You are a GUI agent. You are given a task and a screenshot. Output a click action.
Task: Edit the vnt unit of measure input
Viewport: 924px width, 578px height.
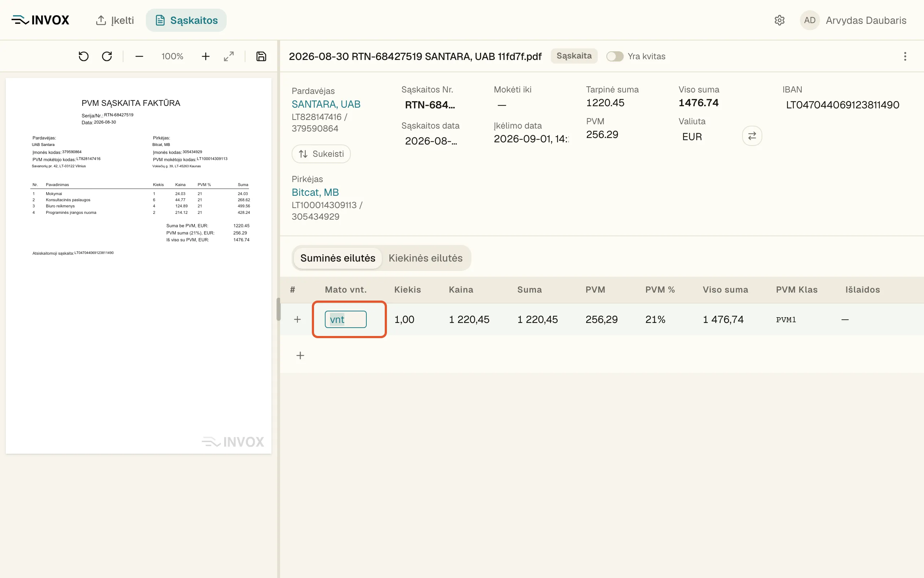pos(345,319)
